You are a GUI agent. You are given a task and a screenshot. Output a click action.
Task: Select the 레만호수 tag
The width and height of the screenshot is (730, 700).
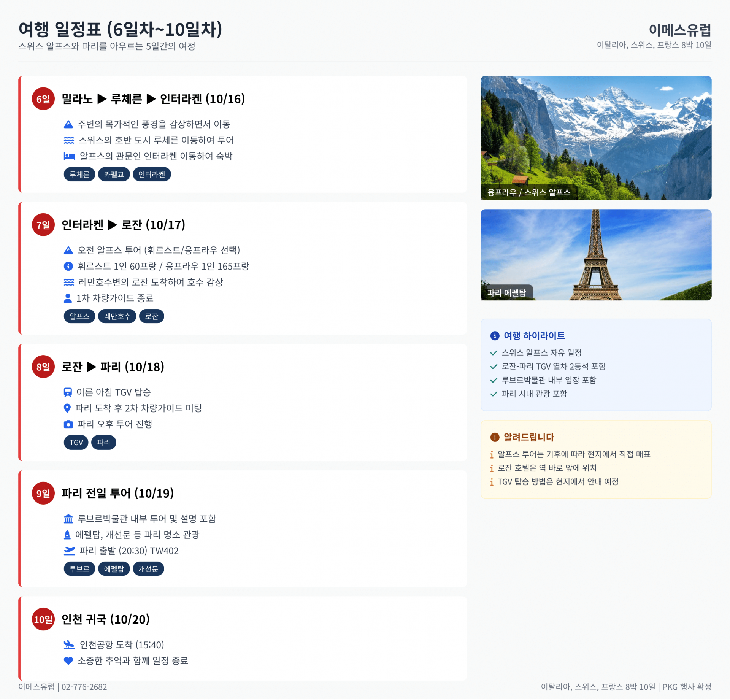click(x=117, y=316)
